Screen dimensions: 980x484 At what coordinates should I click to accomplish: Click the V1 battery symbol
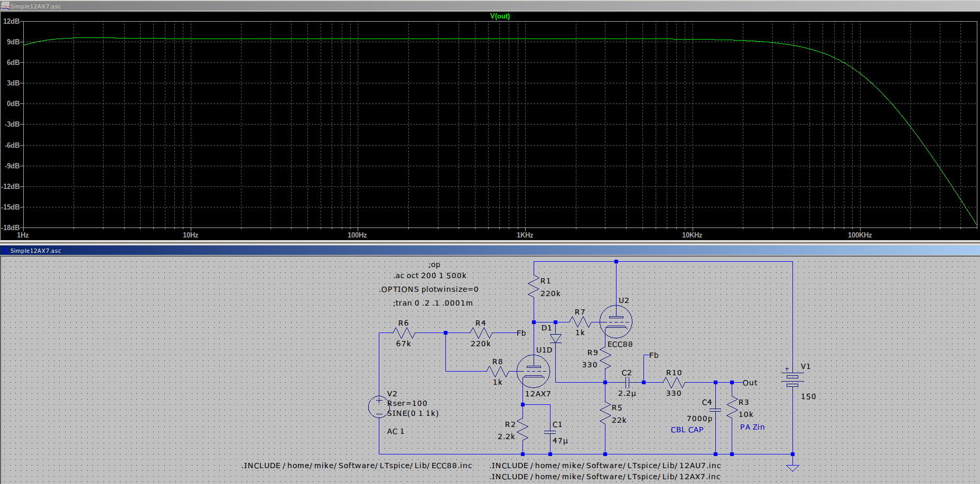[x=792, y=377]
